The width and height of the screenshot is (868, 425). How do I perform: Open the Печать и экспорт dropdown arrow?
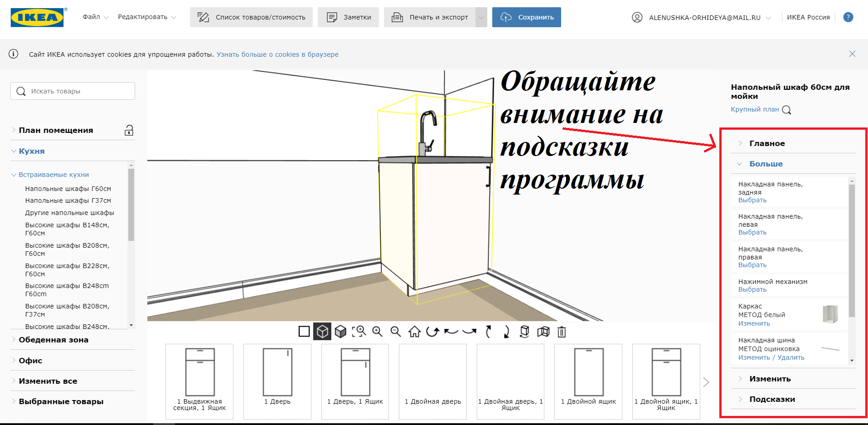pyautogui.click(x=481, y=17)
